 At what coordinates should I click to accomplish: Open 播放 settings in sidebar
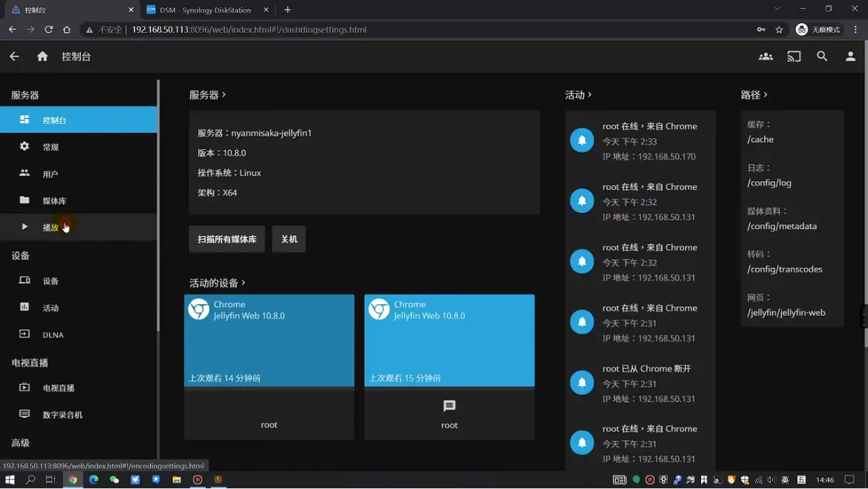coord(50,228)
